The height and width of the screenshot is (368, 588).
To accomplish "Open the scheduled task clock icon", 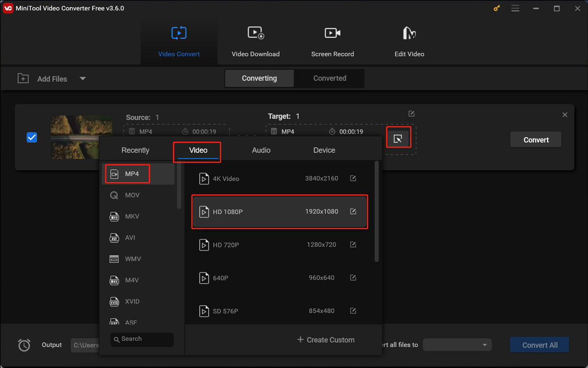I will (x=24, y=345).
